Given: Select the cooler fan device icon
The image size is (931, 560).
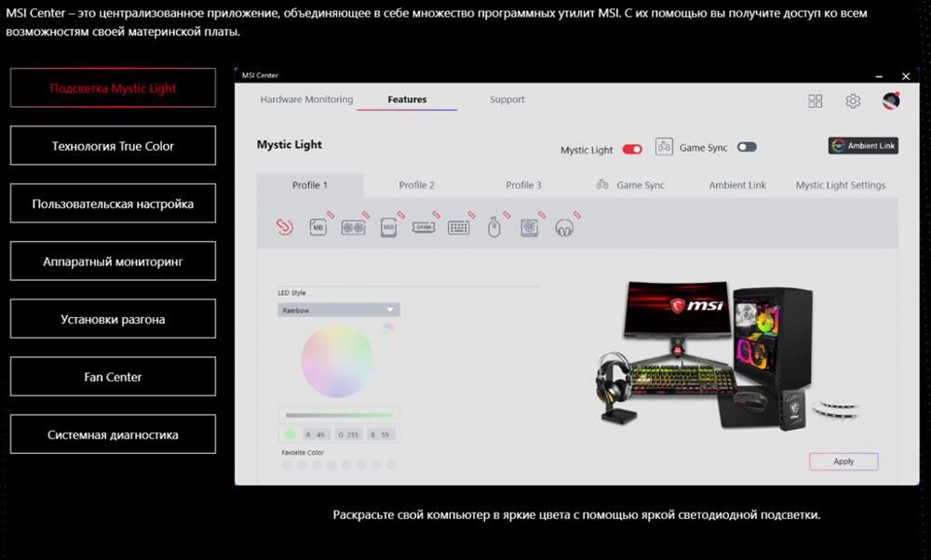Looking at the screenshot, I should click(529, 227).
